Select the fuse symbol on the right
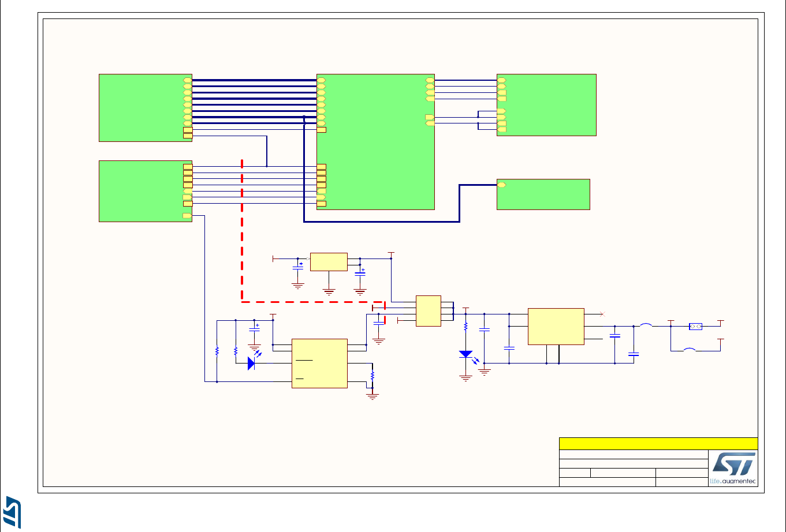 click(696, 327)
